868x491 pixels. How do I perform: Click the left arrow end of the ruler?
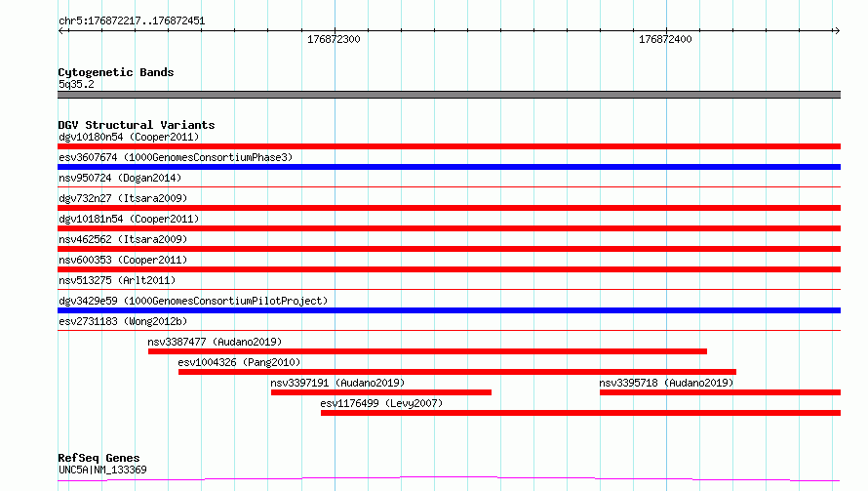[61, 31]
